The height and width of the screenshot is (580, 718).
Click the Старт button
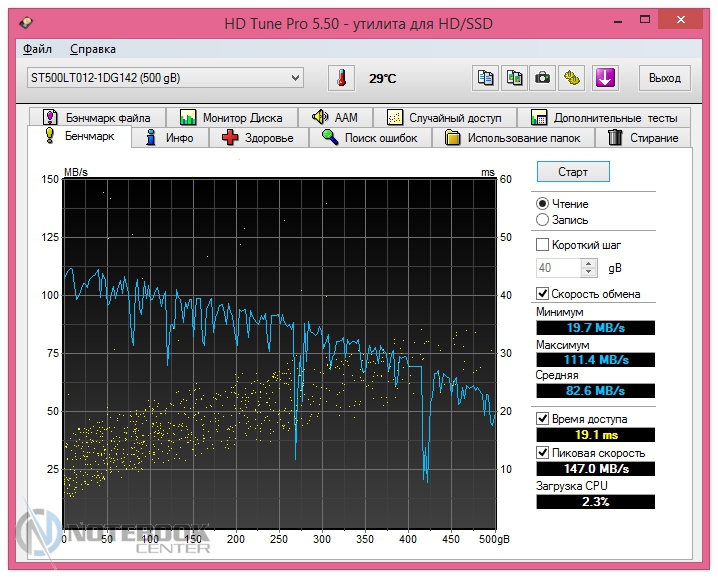(573, 172)
